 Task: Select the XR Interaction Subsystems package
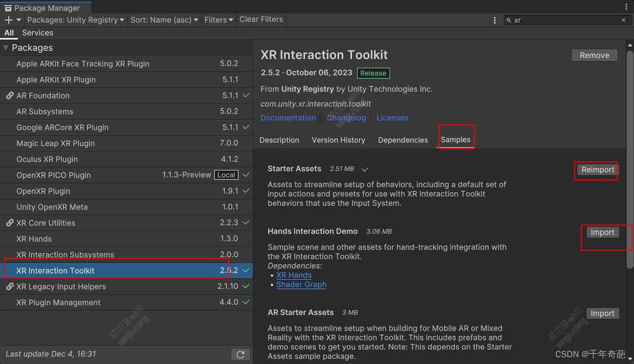point(126,255)
